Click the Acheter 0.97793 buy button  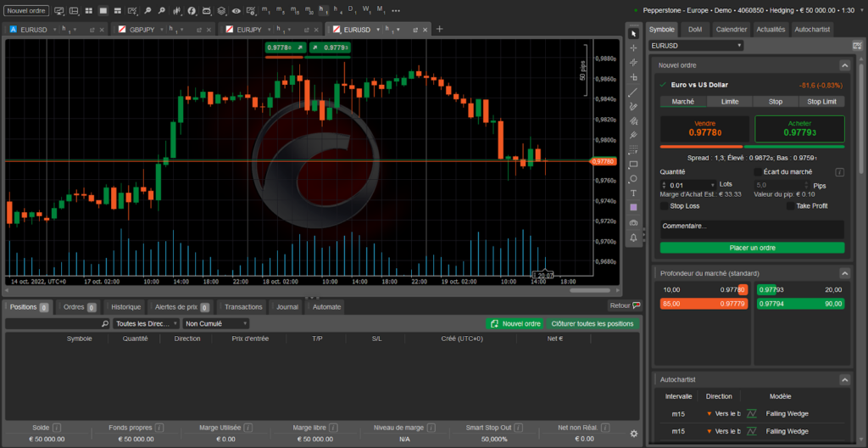click(x=800, y=129)
